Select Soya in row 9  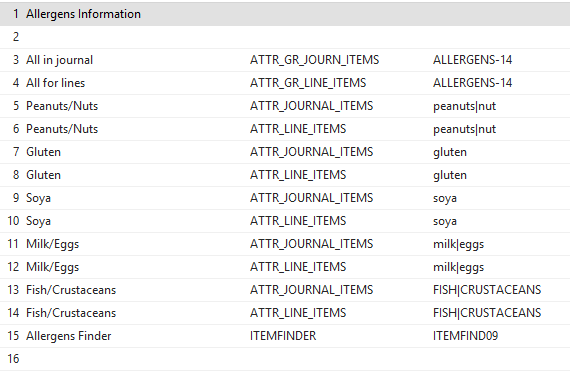tap(38, 198)
